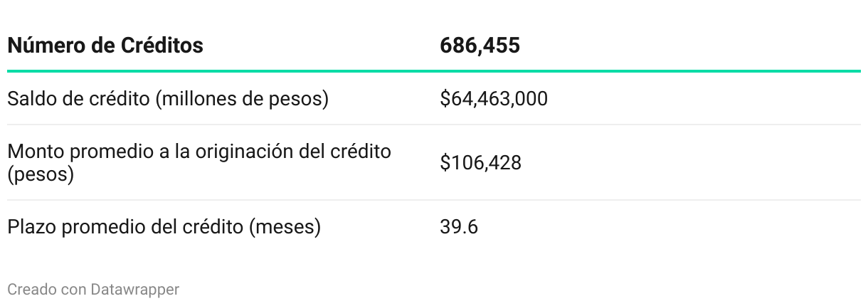The width and height of the screenshot is (868, 306).
Task: Click the 'Número de Créditos' header
Action: pos(105,46)
